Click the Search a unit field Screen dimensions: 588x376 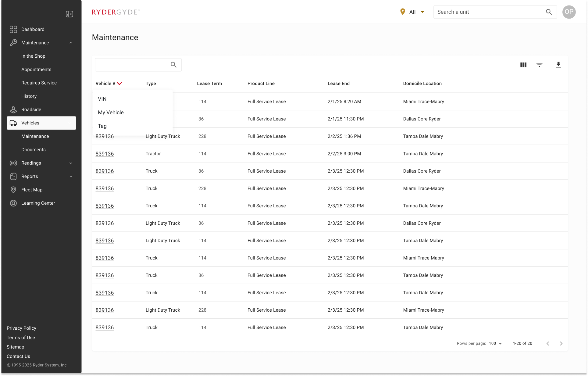click(x=488, y=12)
